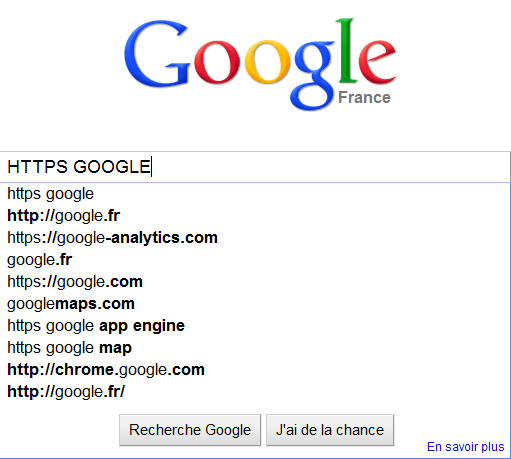Viewport: 511px width, 459px height.
Task: Click the gray France label under logo
Action: point(364,98)
